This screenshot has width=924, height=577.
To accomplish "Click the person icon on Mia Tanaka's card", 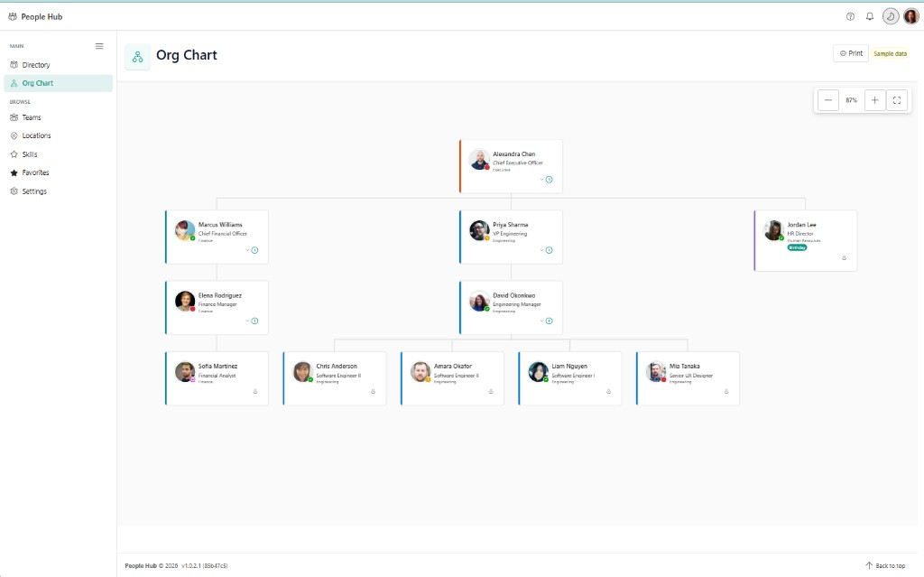I will point(726,391).
